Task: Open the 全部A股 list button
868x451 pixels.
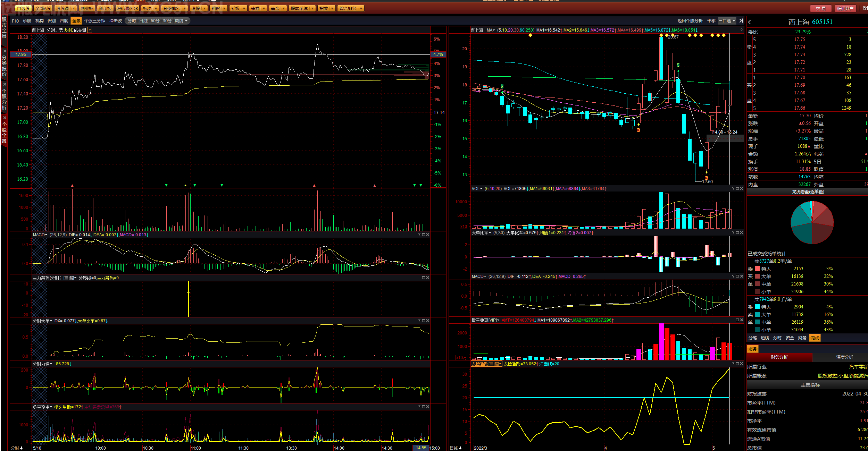Action: [43, 8]
